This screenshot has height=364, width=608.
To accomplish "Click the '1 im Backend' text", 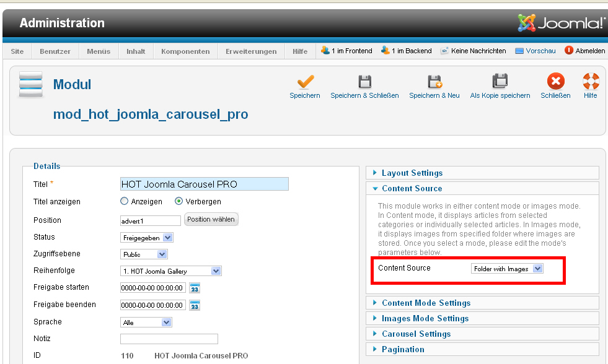I will pos(412,51).
